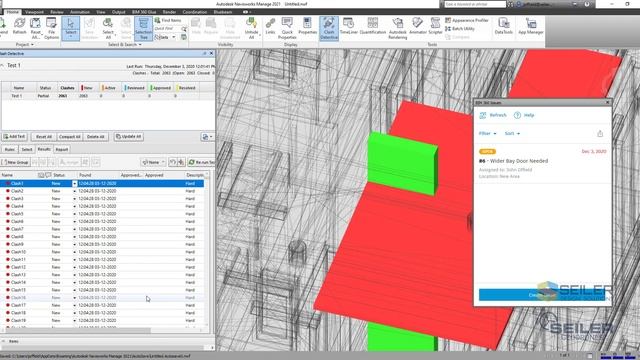
Task: Toggle Quick Properties display
Action: click(x=287, y=28)
